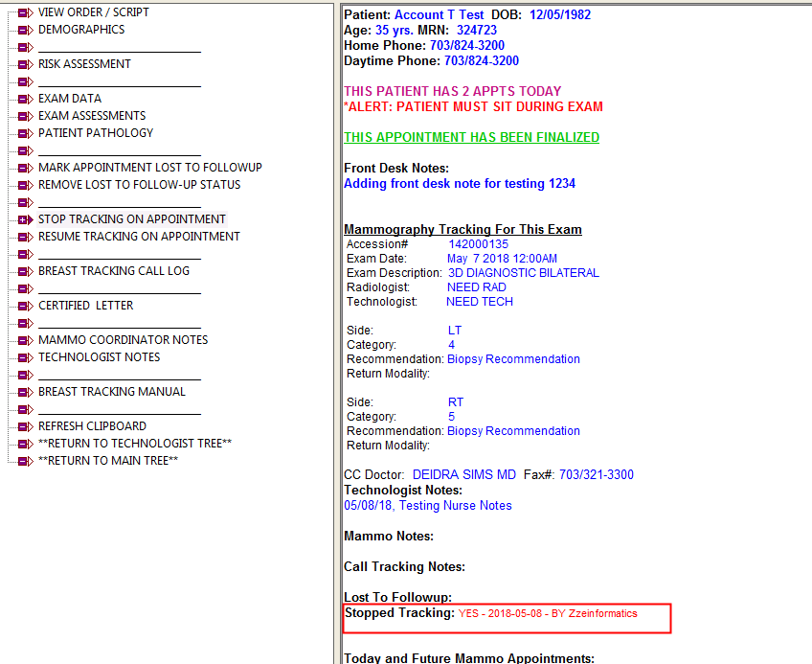The width and height of the screenshot is (812, 664).
Task: Select REMOVE LOST TO FOLLOW-UP STATUS
Action: [x=139, y=185]
